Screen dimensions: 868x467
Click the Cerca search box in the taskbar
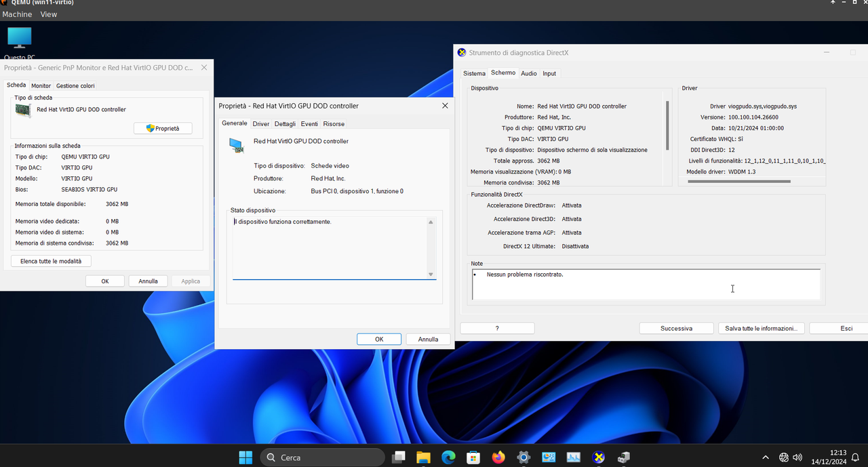click(322, 458)
